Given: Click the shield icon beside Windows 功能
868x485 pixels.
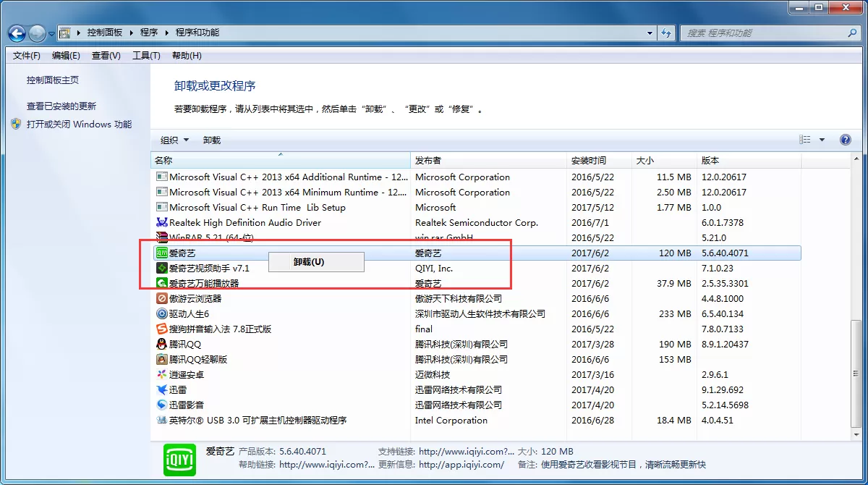Looking at the screenshot, I should pyautogui.click(x=17, y=124).
